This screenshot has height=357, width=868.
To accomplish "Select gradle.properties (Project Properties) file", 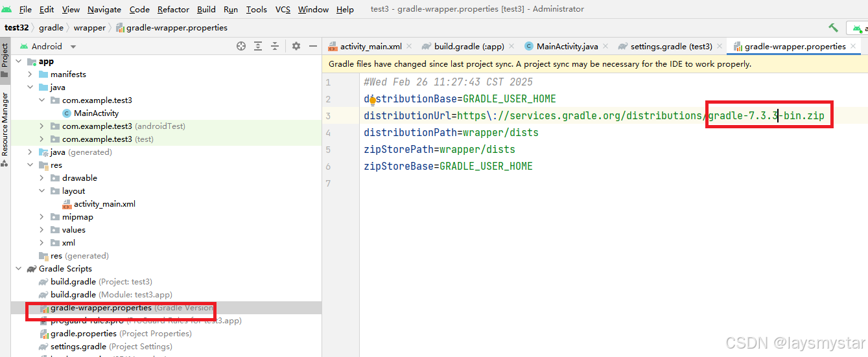I will click(x=121, y=334).
